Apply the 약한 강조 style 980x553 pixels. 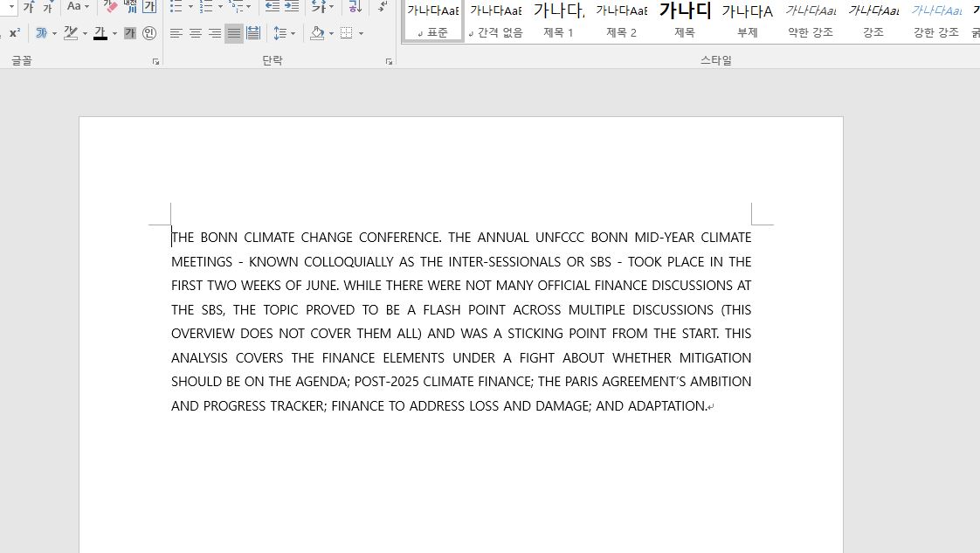(x=811, y=21)
